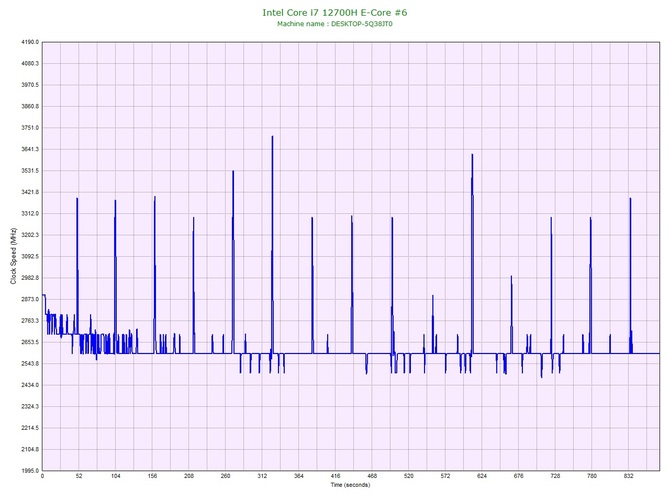Click the 0 tick on time axis

(x=42, y=476)
